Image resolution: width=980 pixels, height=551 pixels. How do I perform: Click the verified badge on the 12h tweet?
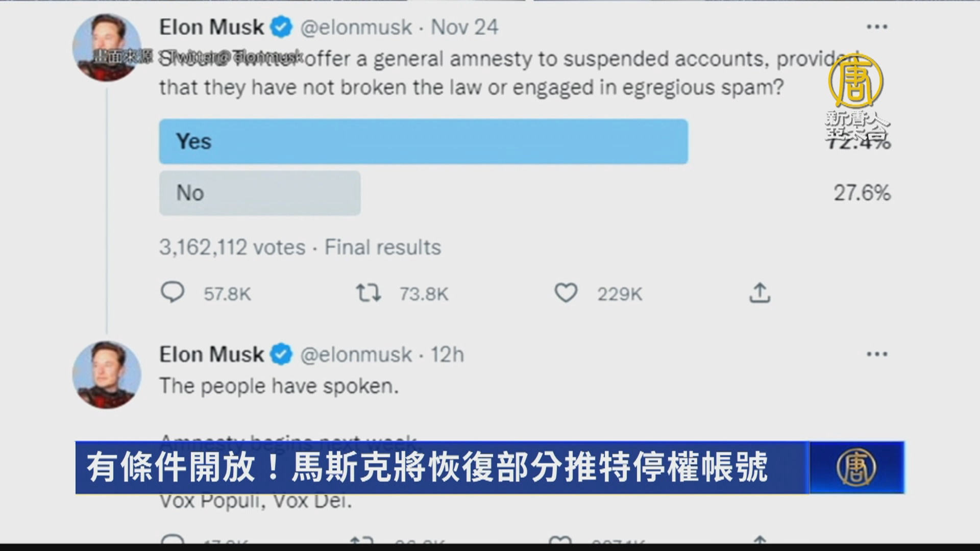281,355
